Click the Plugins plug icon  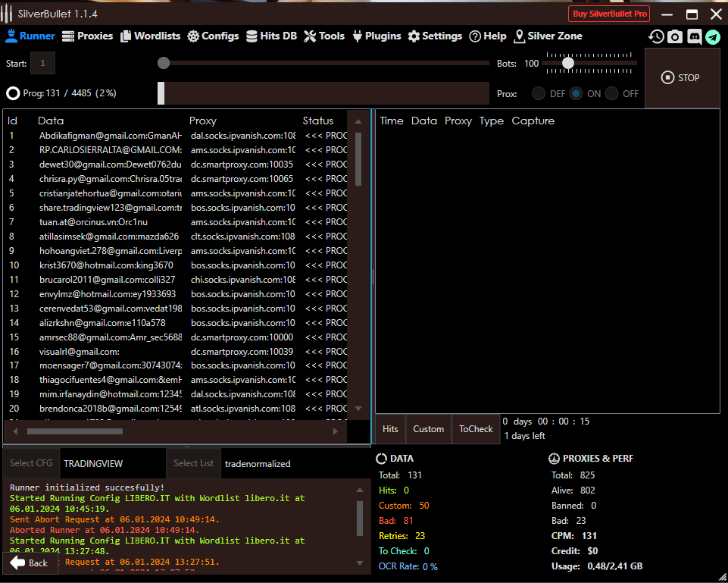357,36
